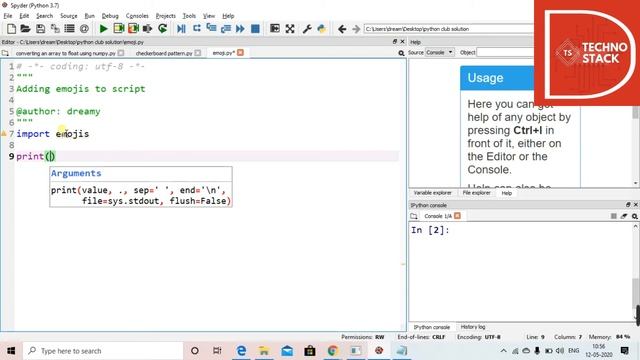This screenshot has width=640, height=360.
Task: Step out and return from function
Action: [226, 29]
